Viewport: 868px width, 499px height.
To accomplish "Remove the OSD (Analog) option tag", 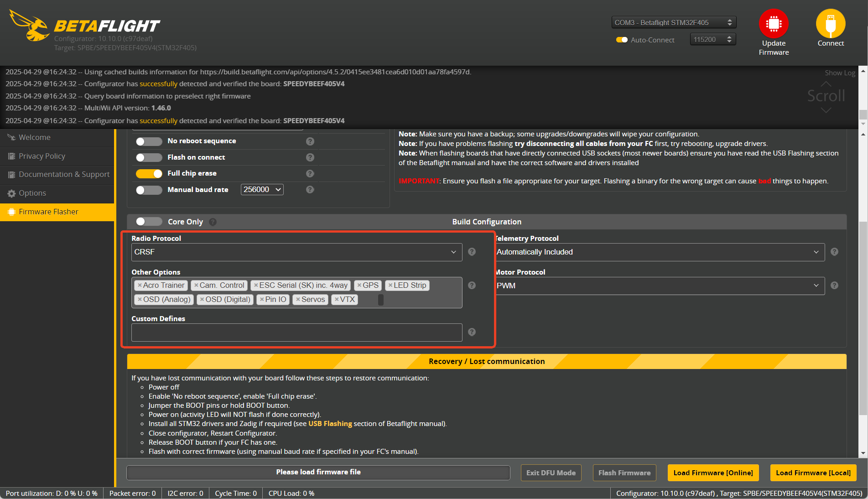I will (140, 299).
